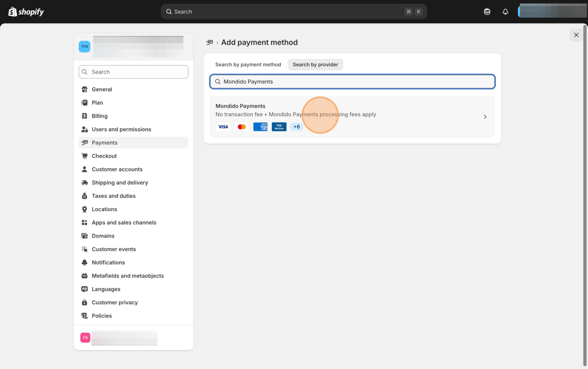Click the Customer events icon
This screenshot has height=369, width=588.
pyautogui.click(x=85, y=249)
